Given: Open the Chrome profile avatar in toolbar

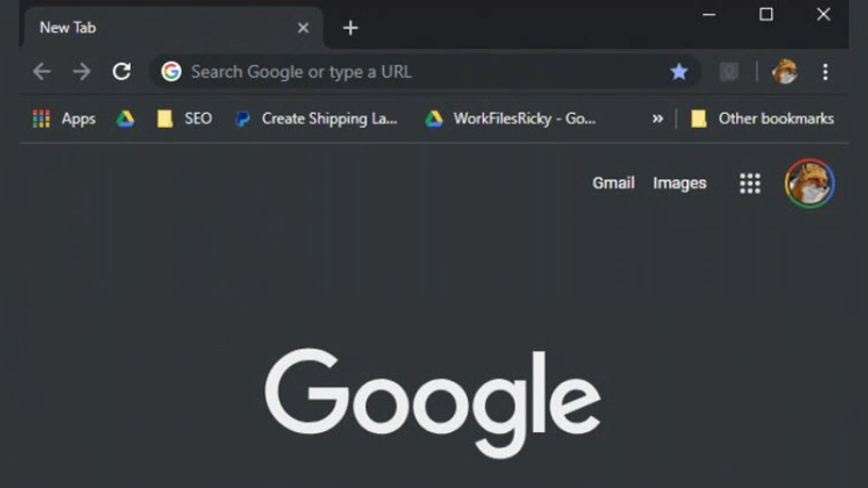Looking at the screenshot, I should (x=784, y=72).
